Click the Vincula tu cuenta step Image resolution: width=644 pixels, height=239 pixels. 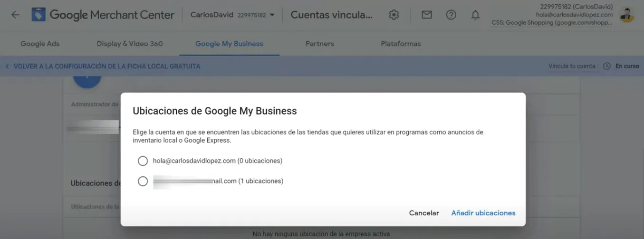point(572,66)
